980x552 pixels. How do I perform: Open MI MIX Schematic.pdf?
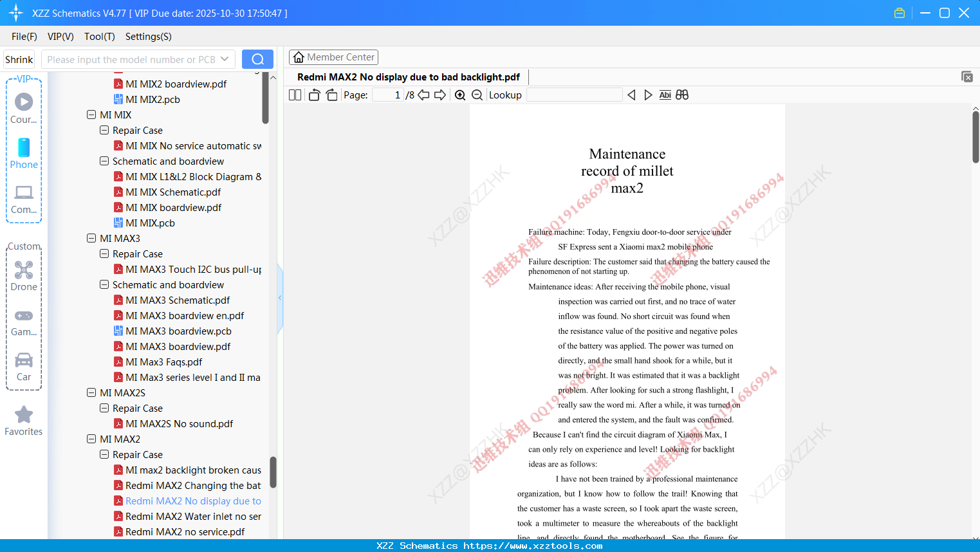click(x=173, y=192)
